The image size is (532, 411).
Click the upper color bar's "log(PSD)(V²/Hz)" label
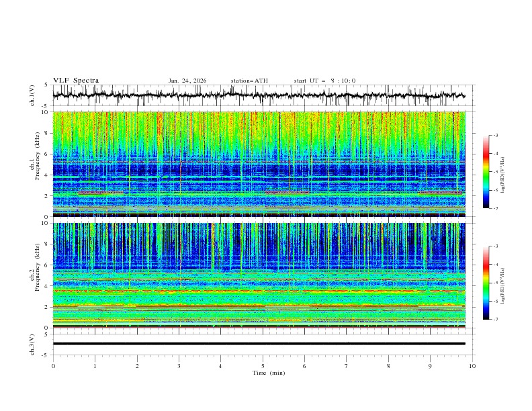click(x=502, y=175)
